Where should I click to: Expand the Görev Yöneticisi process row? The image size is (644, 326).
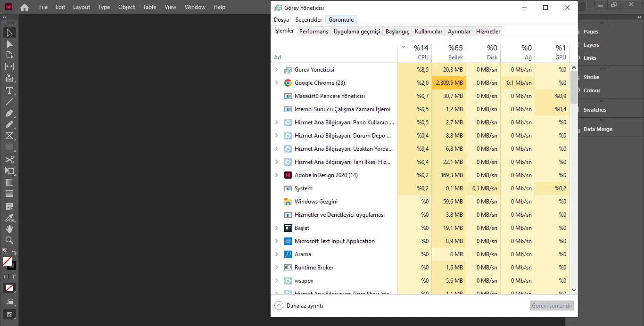click(276, 70)
